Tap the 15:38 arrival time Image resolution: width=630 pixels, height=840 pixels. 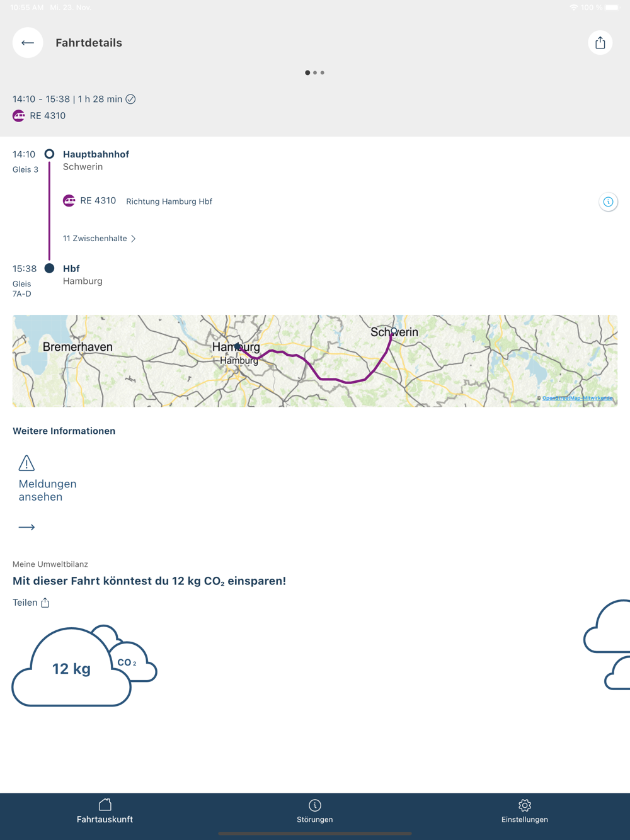pyautogui.click(x=25, y=268)
